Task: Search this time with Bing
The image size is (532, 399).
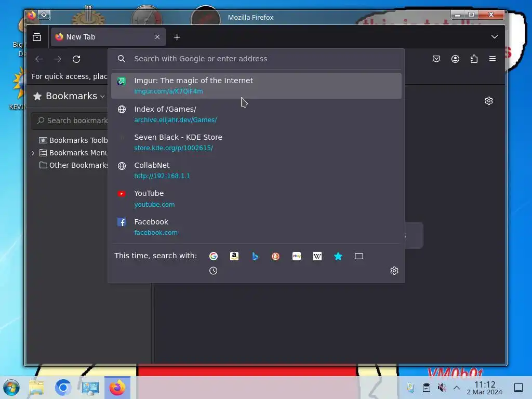Action: 255,256
